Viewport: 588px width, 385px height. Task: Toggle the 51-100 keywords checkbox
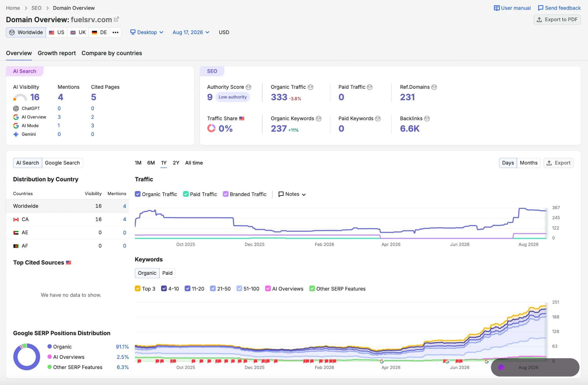point(239,289)
